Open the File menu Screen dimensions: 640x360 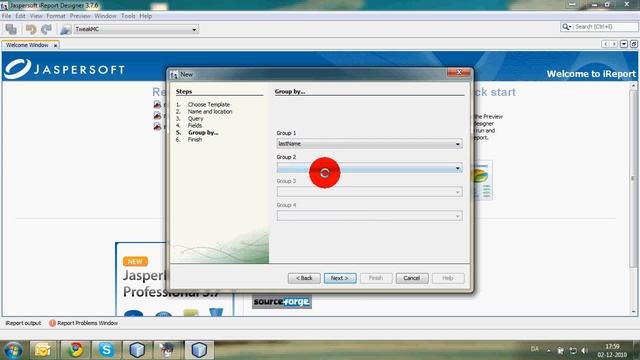(7, 16)
